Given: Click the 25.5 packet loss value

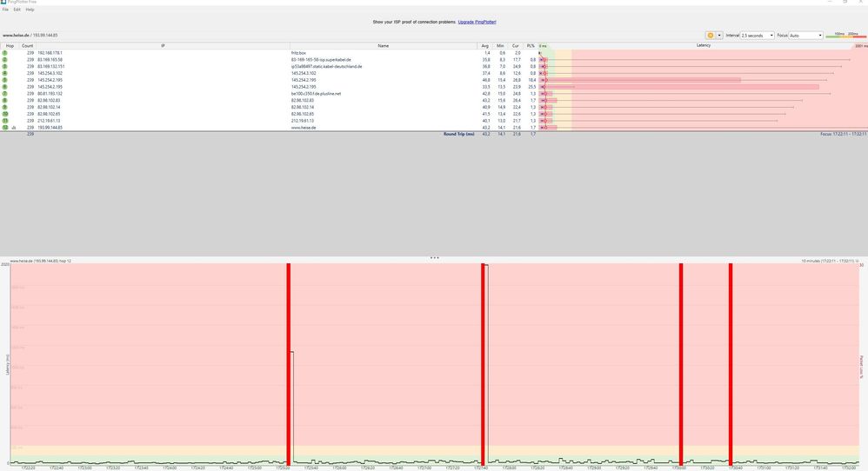Looking at the screenshot, I should (532, 87).
